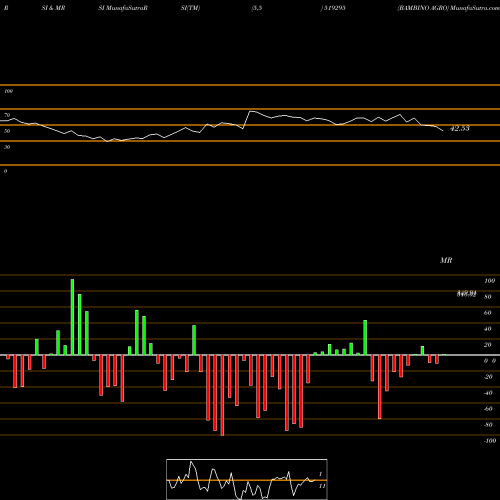
Task: Click the 20 label on the MR axis
Action: (488, 345)
